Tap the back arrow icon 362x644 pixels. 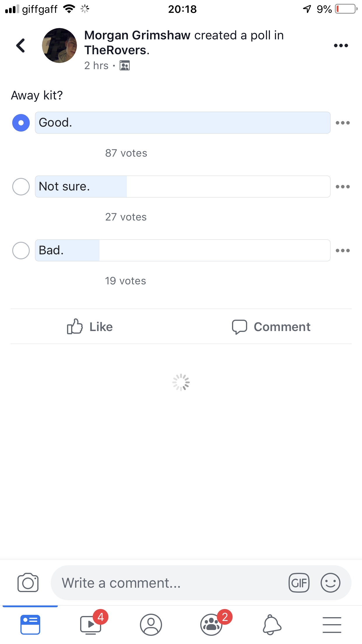(x=21, y=45)
